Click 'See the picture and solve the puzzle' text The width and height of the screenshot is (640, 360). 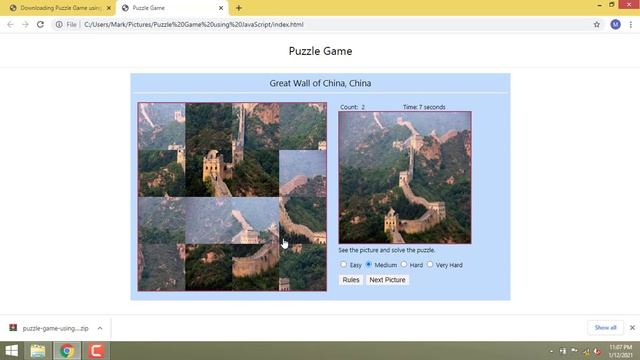(387, 250)
